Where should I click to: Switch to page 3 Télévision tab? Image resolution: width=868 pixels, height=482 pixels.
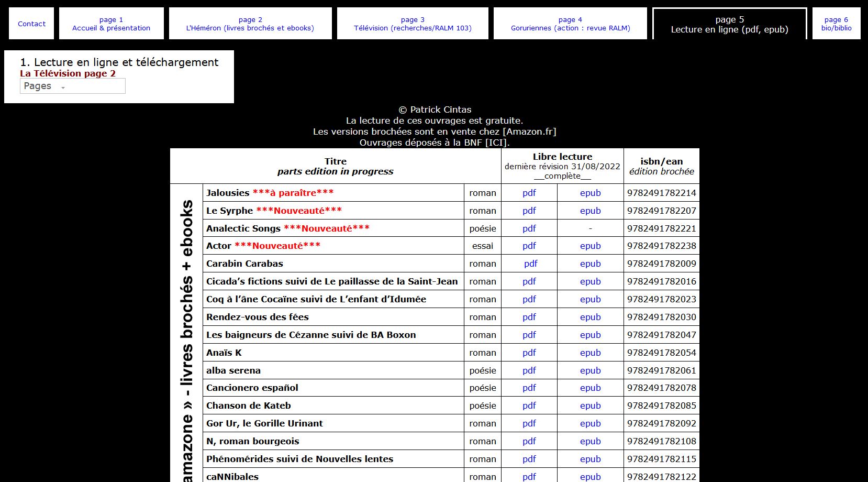pos(413,24)
